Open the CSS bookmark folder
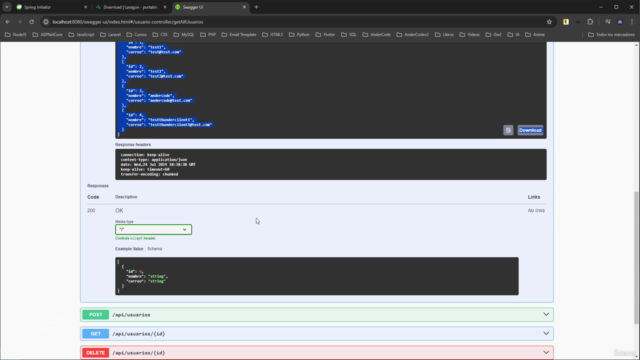 coord(160,35)
